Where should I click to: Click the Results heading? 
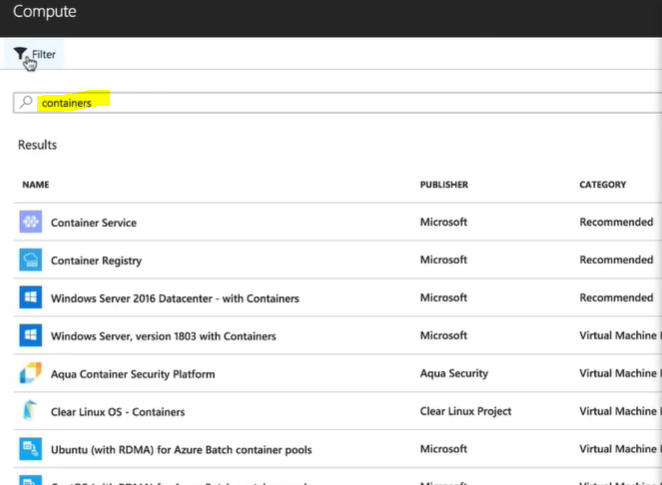pos(37,145)
